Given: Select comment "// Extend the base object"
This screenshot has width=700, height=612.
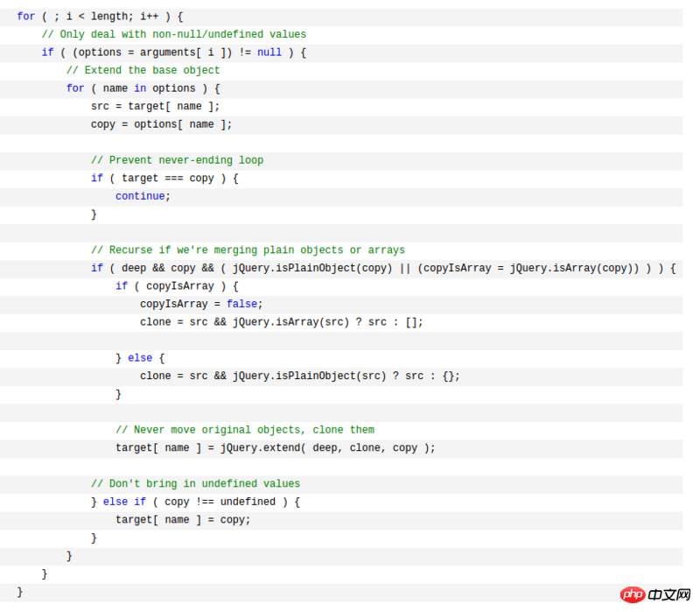Looking at the screenshot, I should [143, 70].
